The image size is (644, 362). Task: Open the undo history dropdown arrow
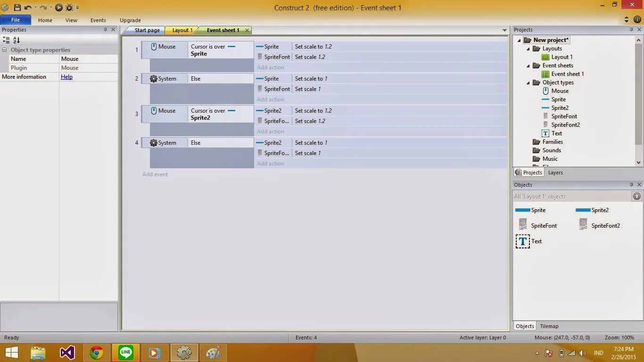pos(35,8)
